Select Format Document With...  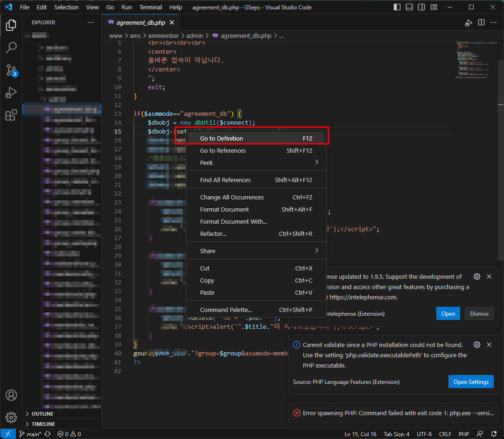[x=256, y=221]
